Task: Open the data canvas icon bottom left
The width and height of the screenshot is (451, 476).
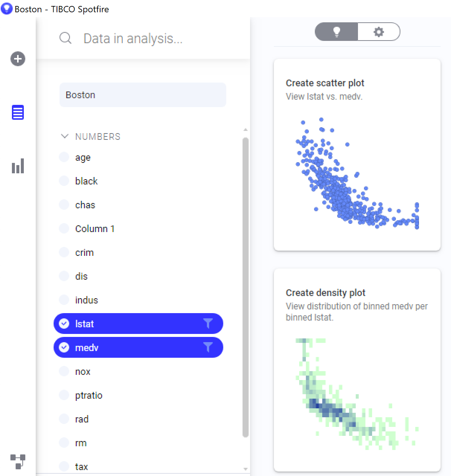Action: pos(17,462)
